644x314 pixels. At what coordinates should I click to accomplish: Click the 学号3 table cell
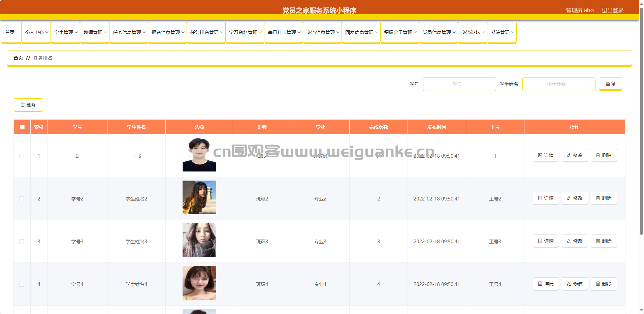[x=77, y=242]
